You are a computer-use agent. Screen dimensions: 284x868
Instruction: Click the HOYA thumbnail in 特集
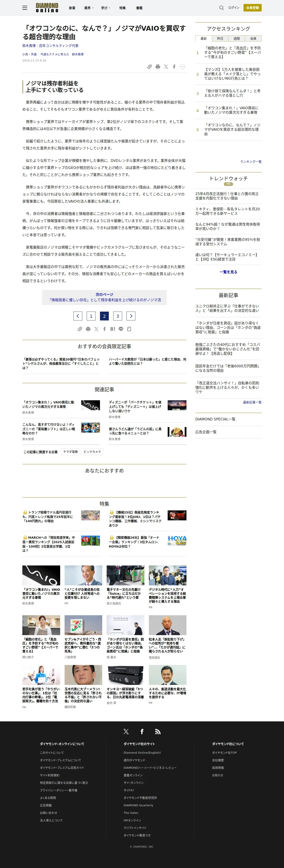[x=177, y=540]
